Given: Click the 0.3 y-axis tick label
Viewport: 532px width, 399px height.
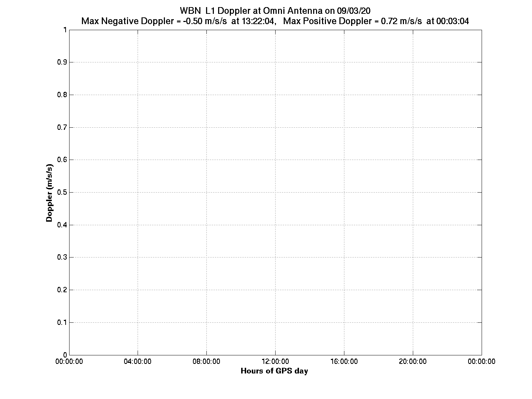Looking at the screenshot, I should click(62, 257).
